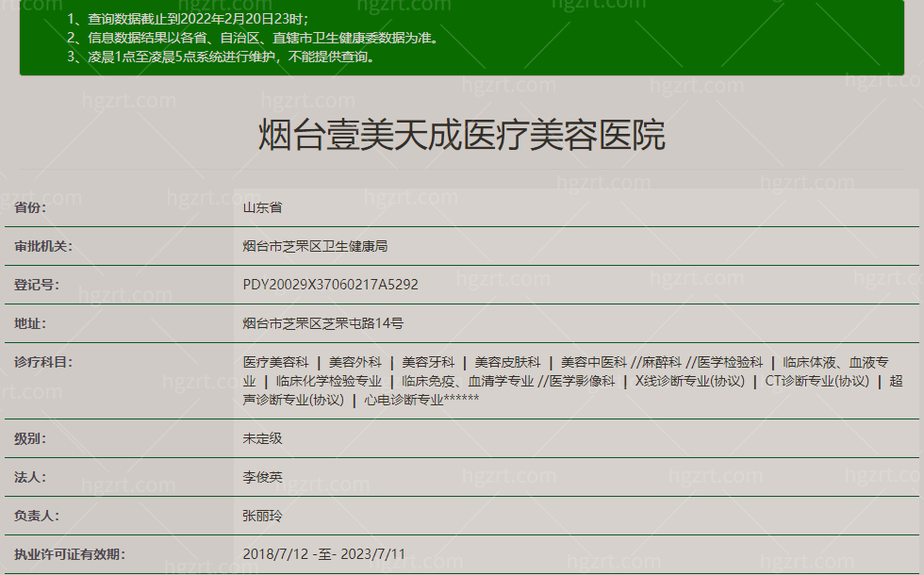This screenshot has height=575, width=924.
Task: Click the value 未定级
Action: tap(262, 439)
